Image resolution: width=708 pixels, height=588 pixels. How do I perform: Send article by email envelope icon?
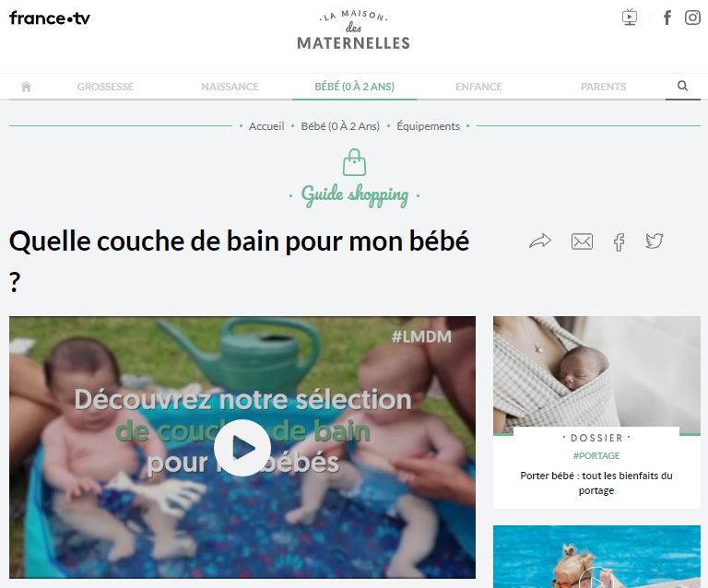582,241
